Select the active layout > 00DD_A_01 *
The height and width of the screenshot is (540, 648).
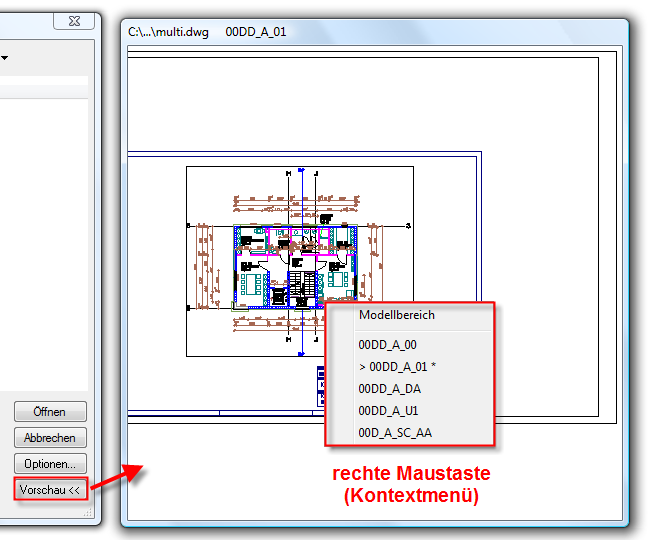(397, 367)
